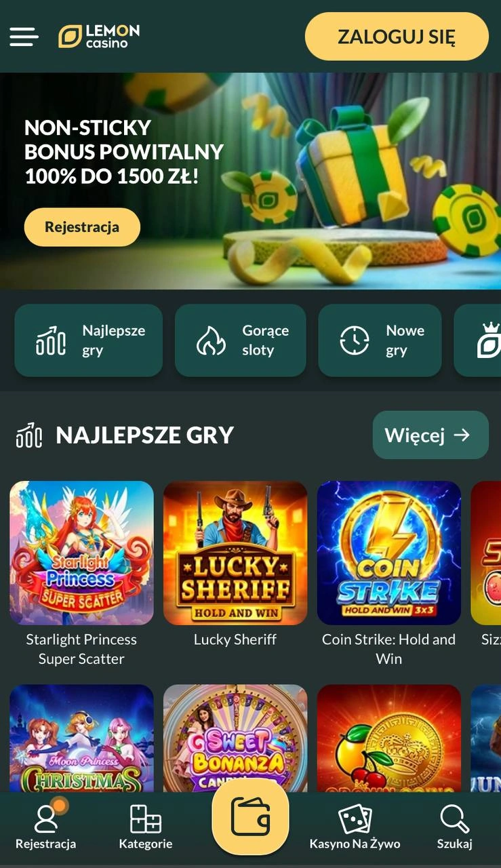
Task: Open the hamburger menu
Action: pos(24,37)
